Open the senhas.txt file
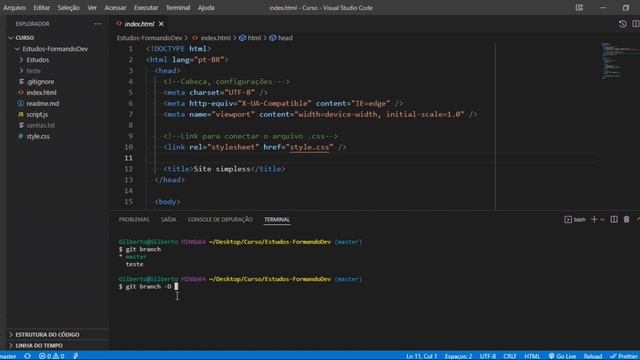Screen dimensions: 640x360 coord(40,125)
